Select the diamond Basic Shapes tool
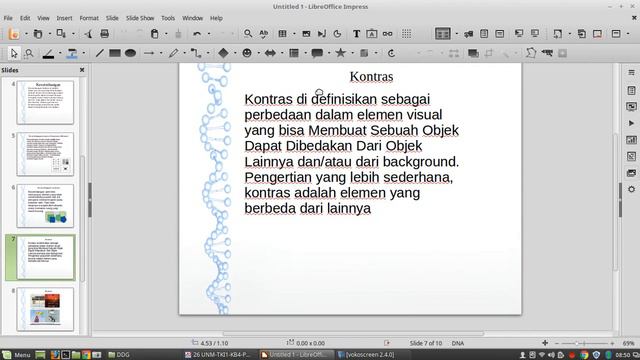This screenshot has width=640, height=360. [223, 53]
